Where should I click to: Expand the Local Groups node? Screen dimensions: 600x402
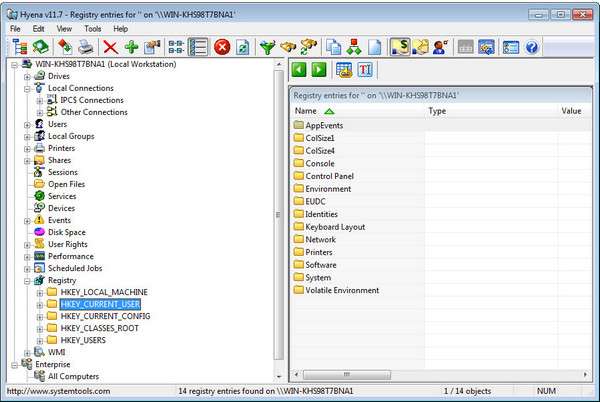(27, 137)
